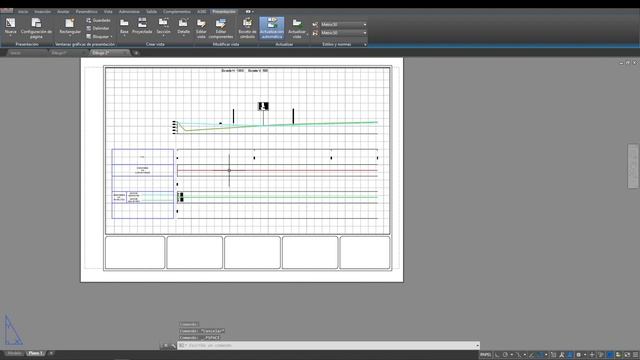640x360 pixels.
Task: Open workspace switching dropdown arrow
Action: point(584,355)
